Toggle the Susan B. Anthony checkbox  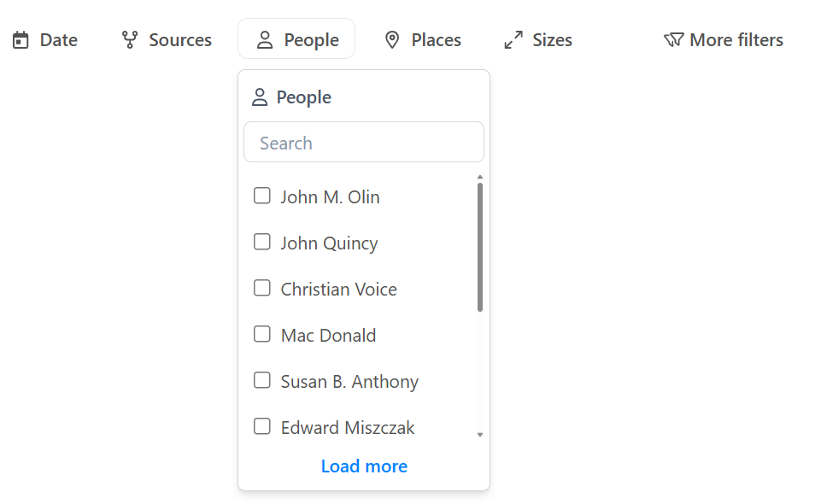262,381
